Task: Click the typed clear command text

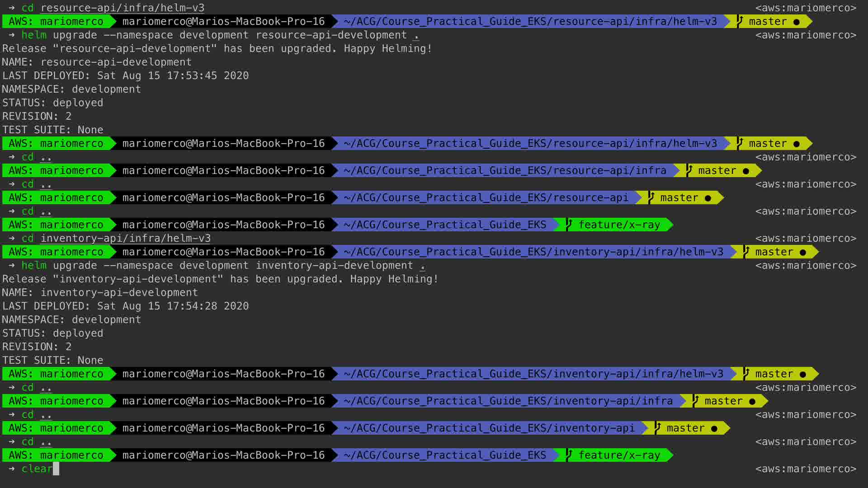Action: coord(37,469)
